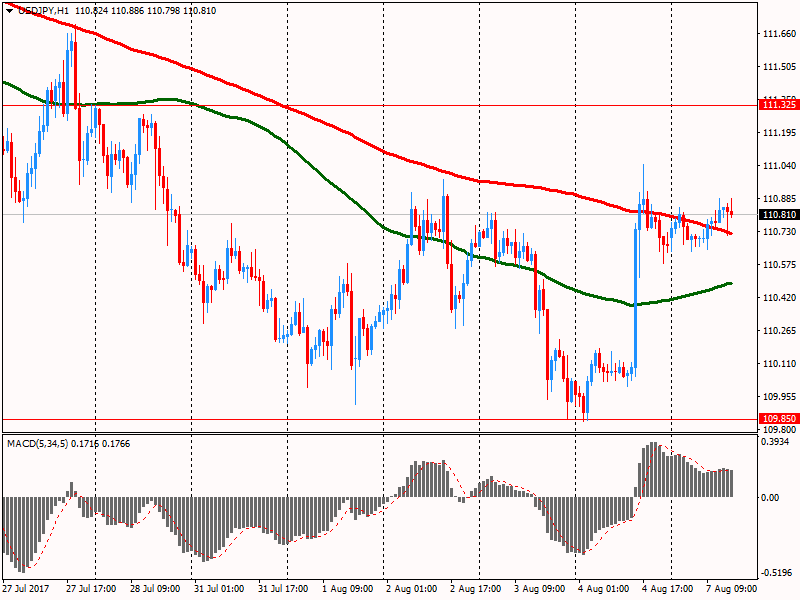Select the USDJPY,H1 symbol title text
The width and height of the screenshot is (800, 600).
[44, 11]
